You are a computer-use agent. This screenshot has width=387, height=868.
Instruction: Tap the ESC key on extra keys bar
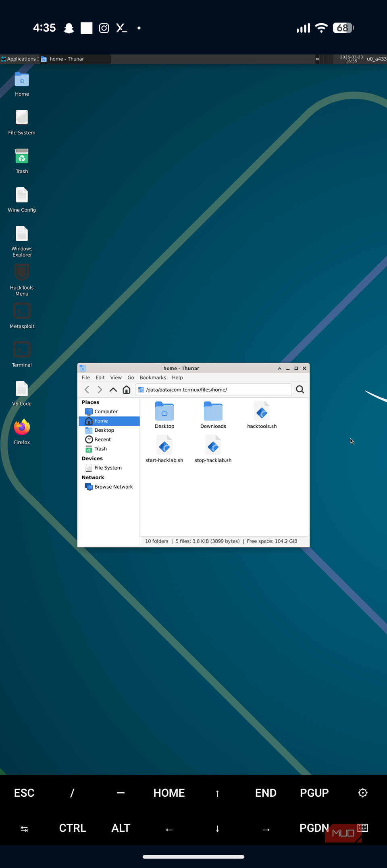(24, 793)
